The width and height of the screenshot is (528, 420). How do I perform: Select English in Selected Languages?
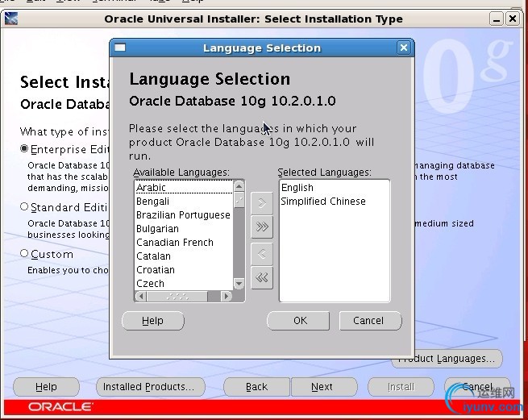click(335, 187)
